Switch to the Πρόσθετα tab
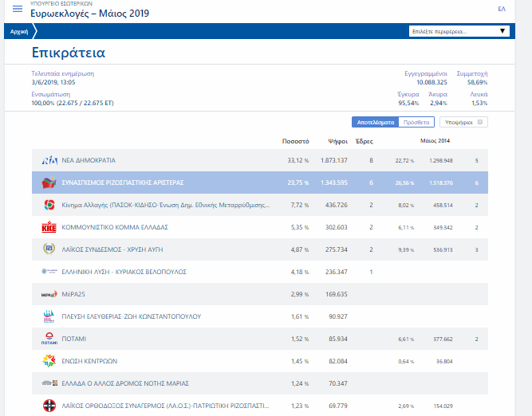 point(416,123)
